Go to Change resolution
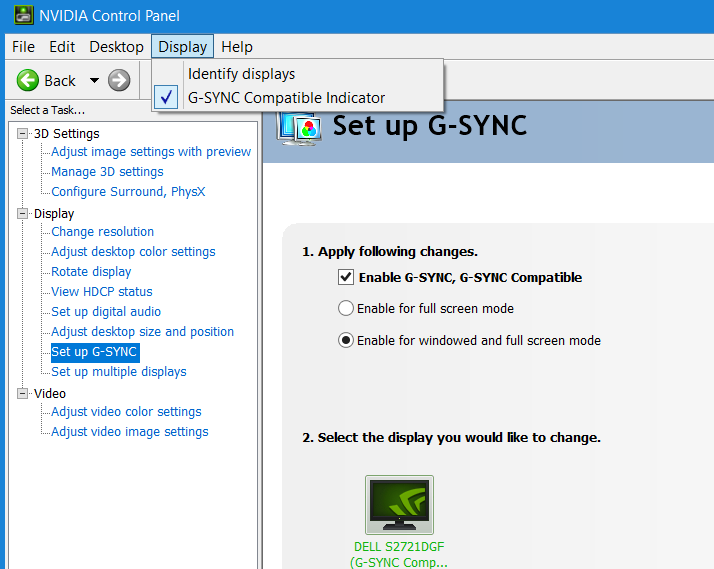 102,232
